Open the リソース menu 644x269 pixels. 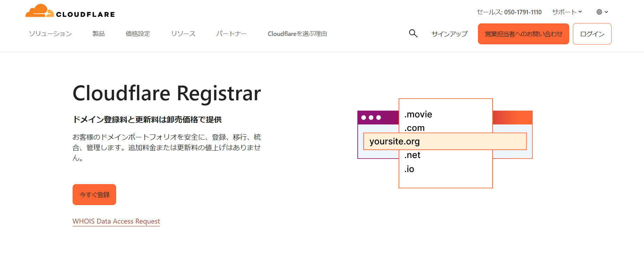pyautogui.click(x=183, y=34)
